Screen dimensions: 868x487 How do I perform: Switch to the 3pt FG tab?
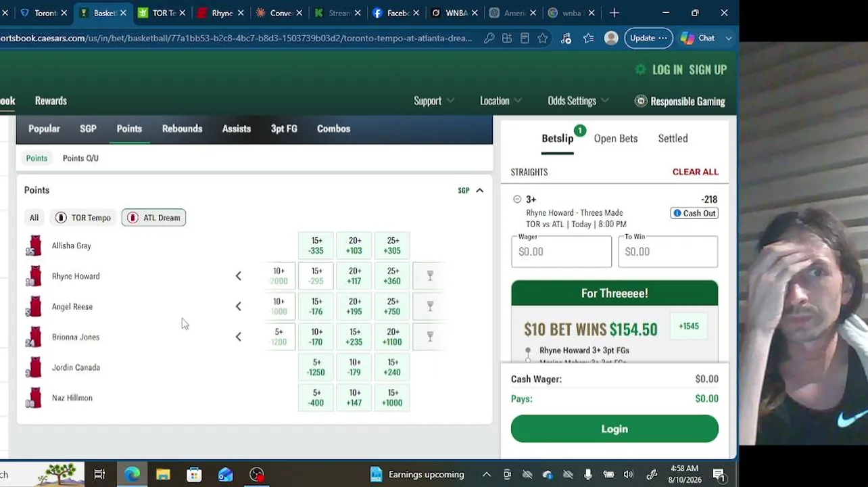click(284, 129)
